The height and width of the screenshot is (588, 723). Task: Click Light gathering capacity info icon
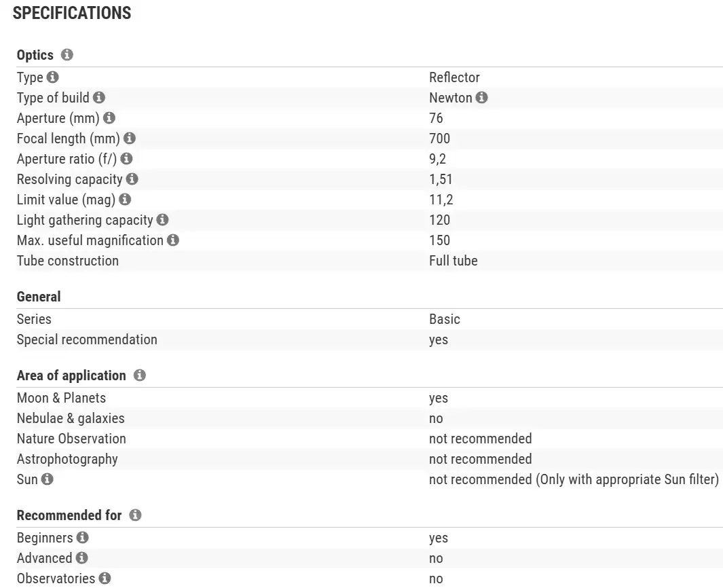162,220
